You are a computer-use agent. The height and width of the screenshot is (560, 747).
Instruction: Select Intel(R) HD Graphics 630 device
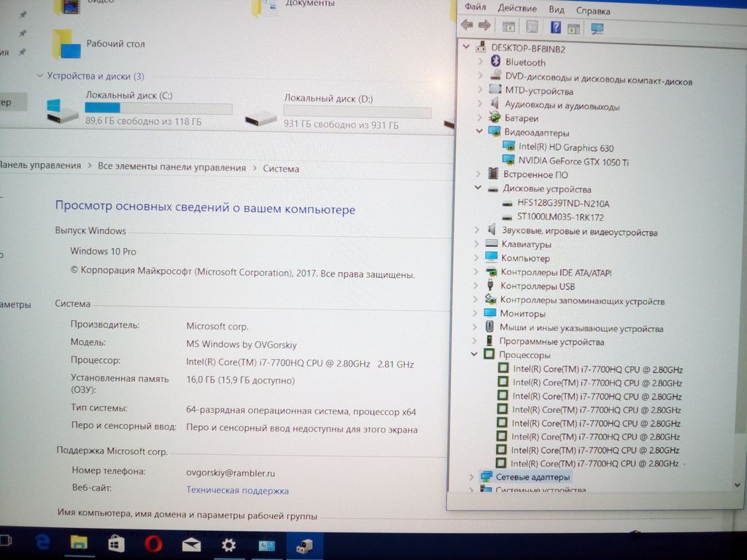[x=565, y=147]
